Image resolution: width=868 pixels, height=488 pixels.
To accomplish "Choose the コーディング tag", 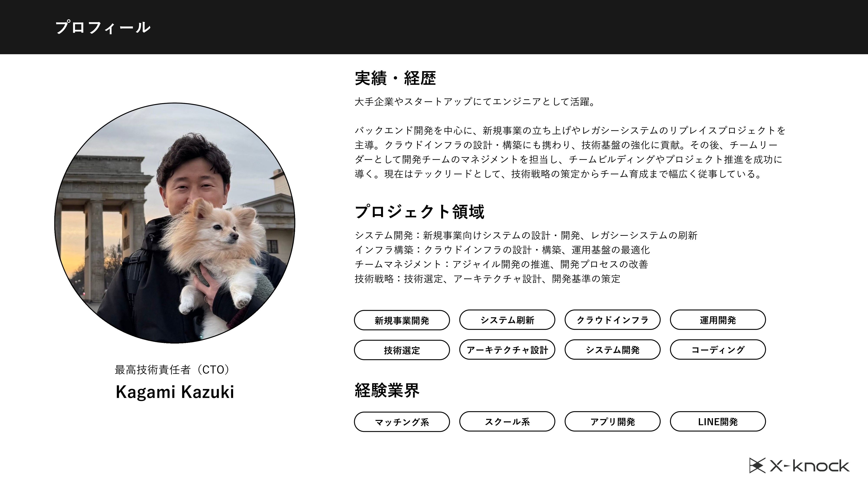I will [x=718, y=350].
